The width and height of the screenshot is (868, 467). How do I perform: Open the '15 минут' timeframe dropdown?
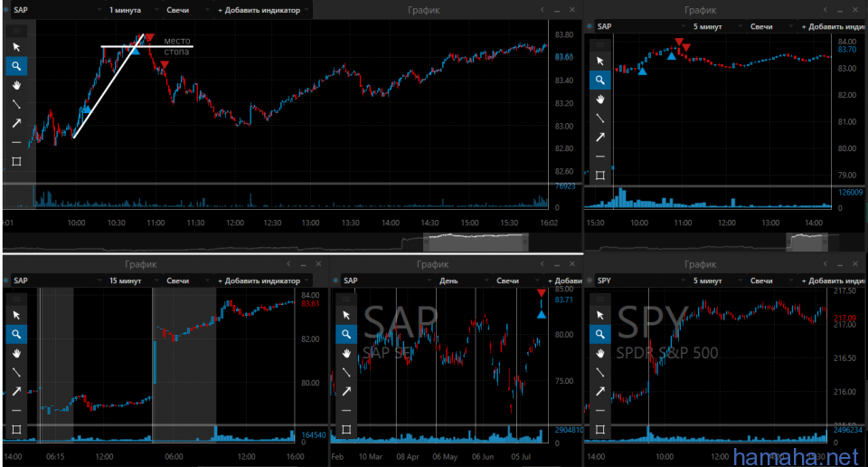point(133,281)
